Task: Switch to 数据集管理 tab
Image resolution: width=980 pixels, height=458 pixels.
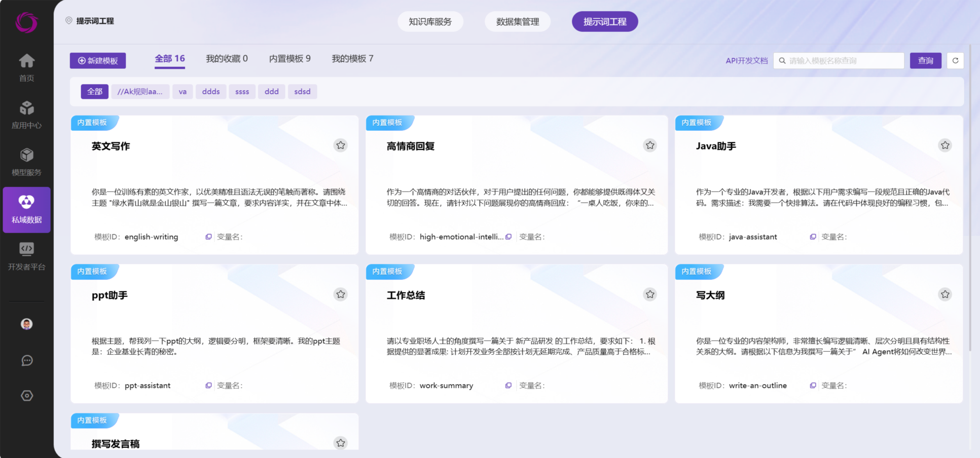Action: coord(517,22)
